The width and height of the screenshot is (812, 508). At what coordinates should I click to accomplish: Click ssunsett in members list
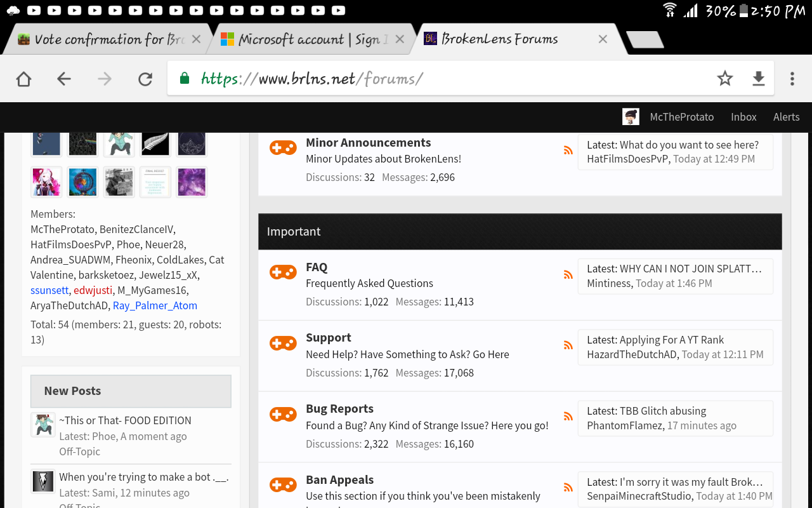click(x=49, y=290)
